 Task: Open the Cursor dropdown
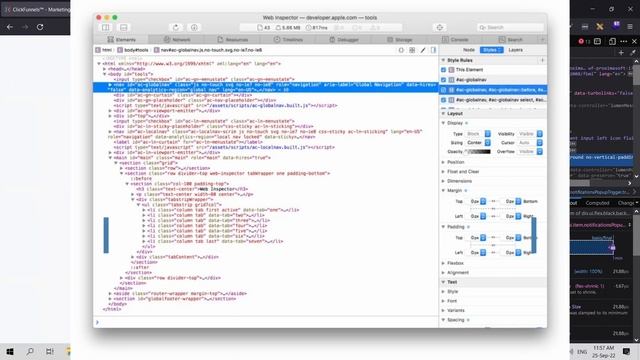coord(530,143)
